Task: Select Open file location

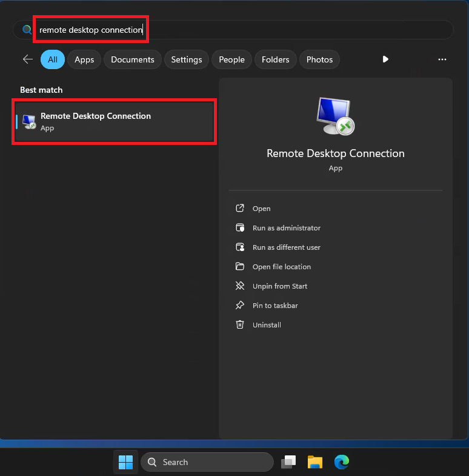Action: pyautogui.click(x=281, y=267)
